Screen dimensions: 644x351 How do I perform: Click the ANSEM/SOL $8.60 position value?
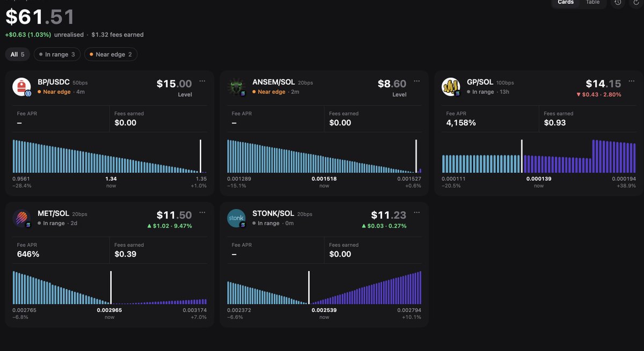[392, 84]
